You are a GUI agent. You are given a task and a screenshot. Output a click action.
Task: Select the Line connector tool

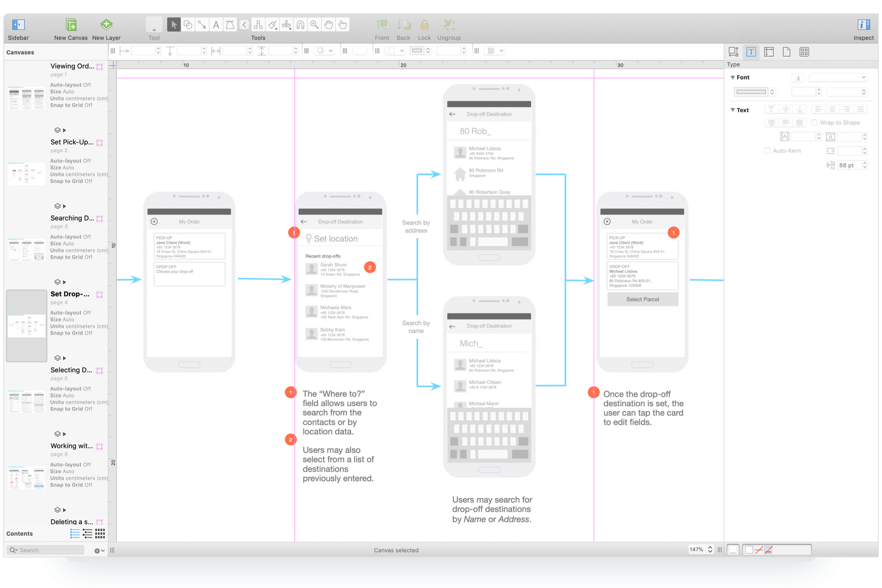pyautogui.click(x=202, y=25)
